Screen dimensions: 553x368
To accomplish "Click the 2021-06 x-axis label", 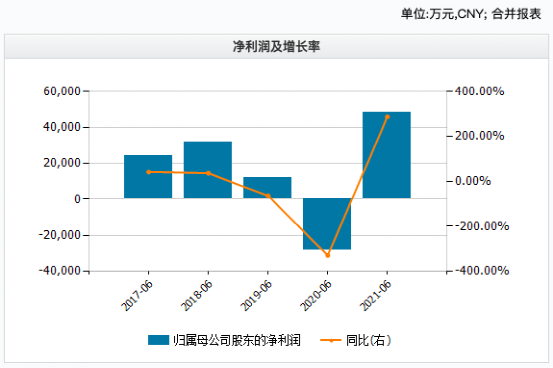I will click(376, 296).
